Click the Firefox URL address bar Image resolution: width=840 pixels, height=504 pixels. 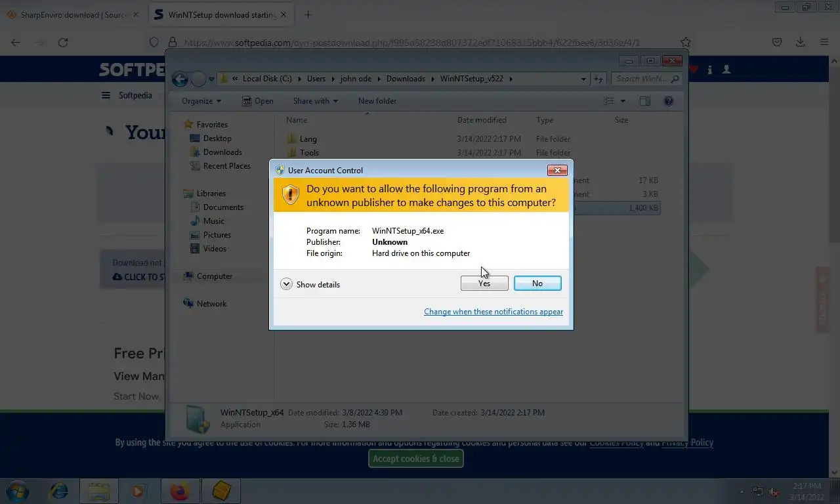(x=420, y=42)
